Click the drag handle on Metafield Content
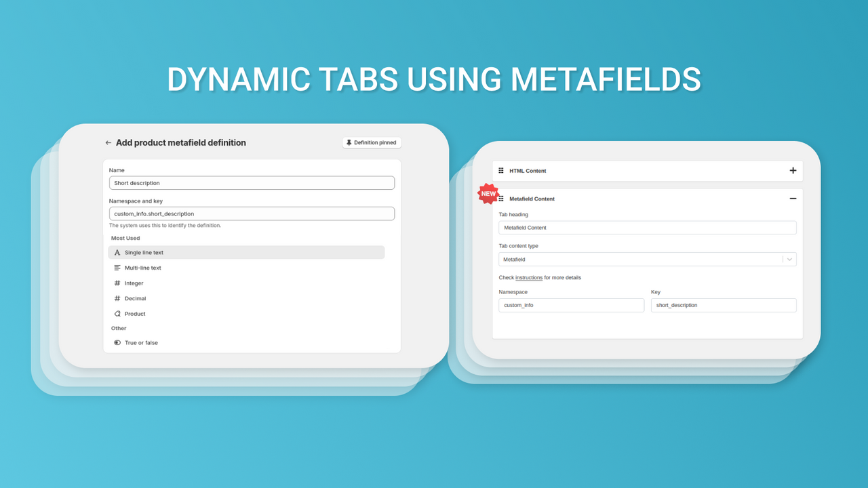 (x=501, y=199)
